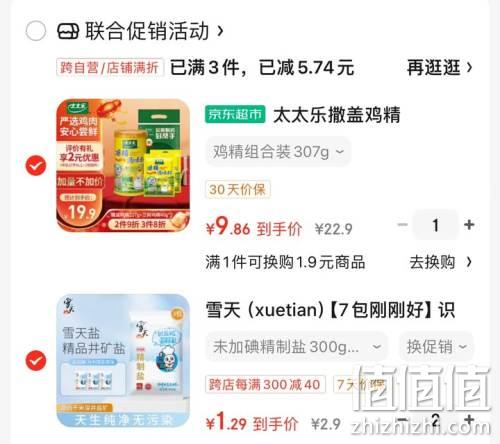Open 未加碘精制盐 300g variant dropdown
Viewport: 500px width, 444px height.
297,347
